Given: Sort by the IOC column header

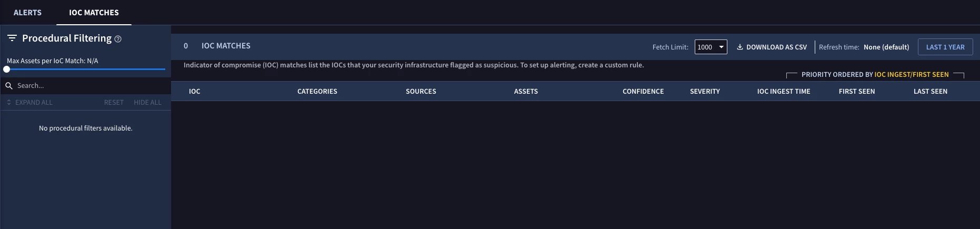Looking at the screenshot, I should (x=195, y=92).
